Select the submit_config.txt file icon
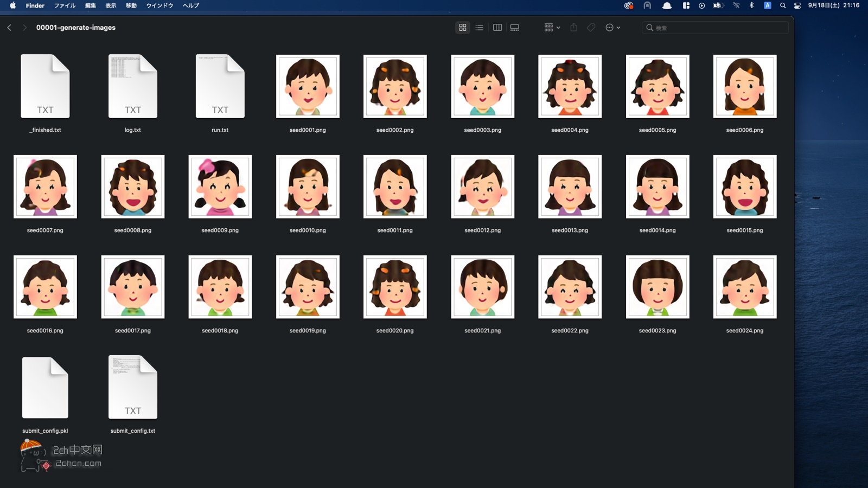This screenshot has width=868, height=488. coord(133,387)
